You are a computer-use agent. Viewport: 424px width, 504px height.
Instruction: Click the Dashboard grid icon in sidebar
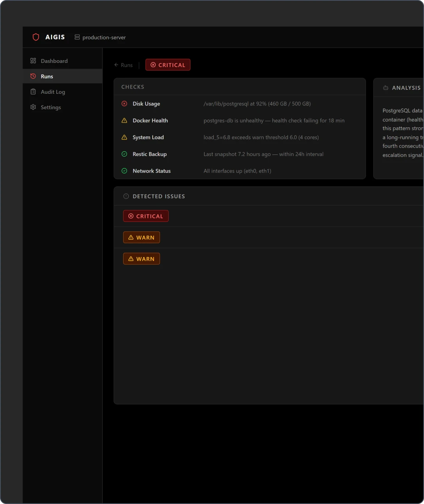tap(33, 61)
